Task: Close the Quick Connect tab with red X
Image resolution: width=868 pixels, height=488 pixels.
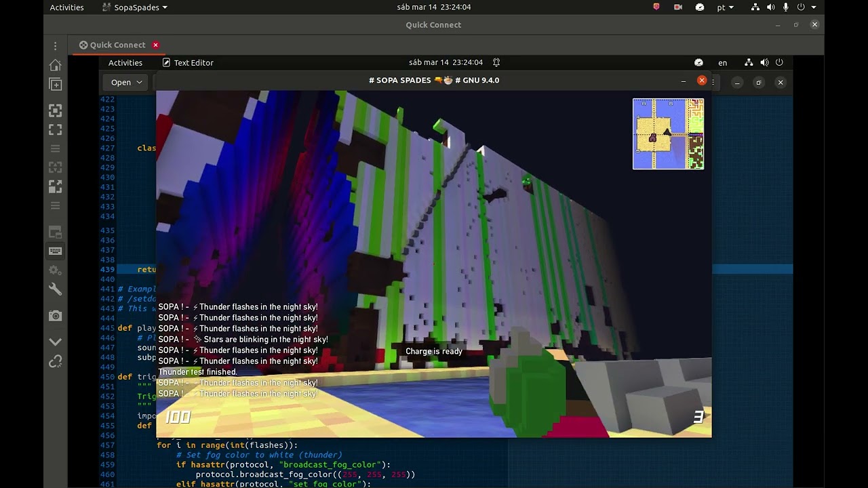Action: click(x=155, y=45)
